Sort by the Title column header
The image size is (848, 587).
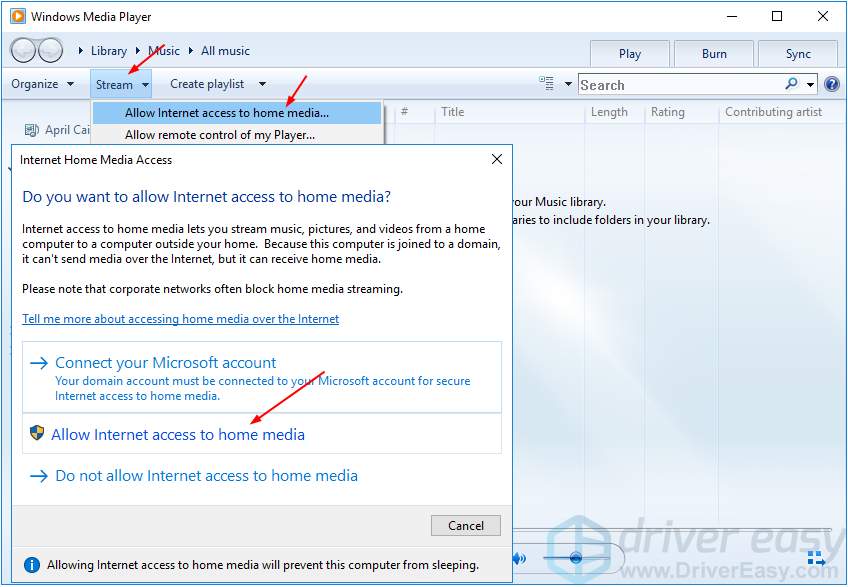point(453,112)
